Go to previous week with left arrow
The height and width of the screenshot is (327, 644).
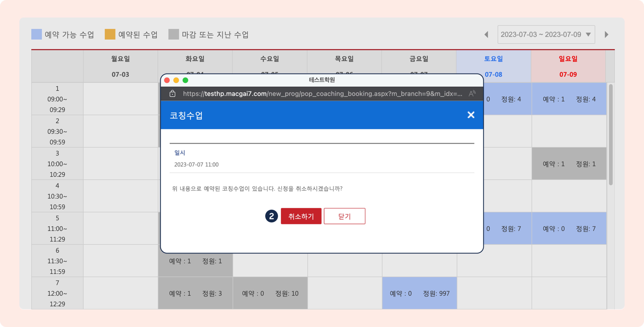(x=486, y=35)
